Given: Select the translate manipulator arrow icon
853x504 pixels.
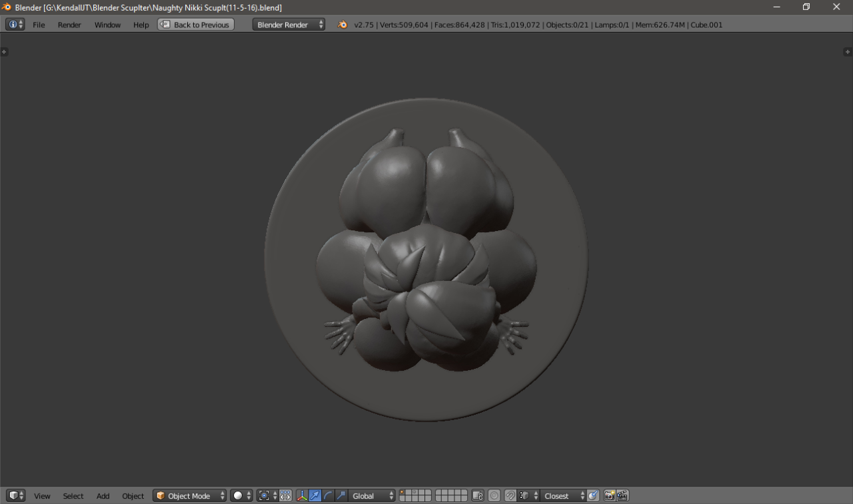Looking at the screenshot, I should click(x=315, y=496).
